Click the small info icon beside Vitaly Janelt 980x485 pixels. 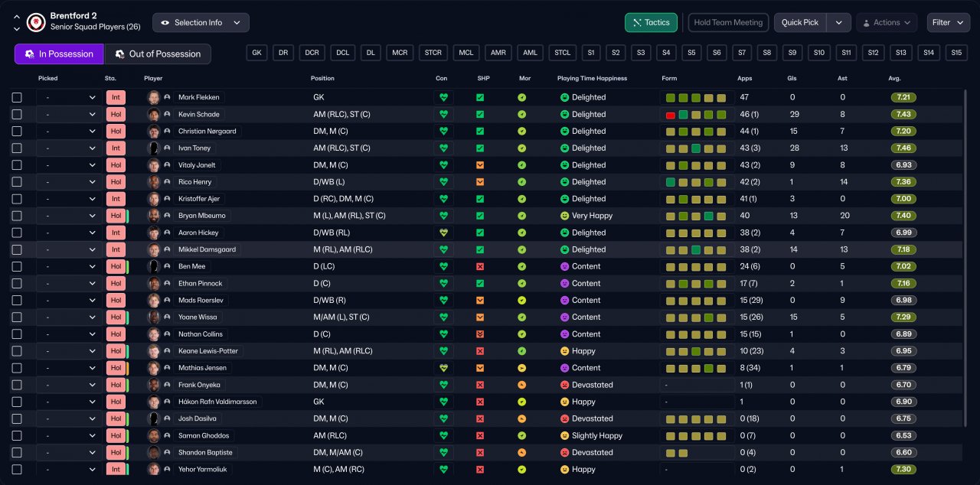pyautogui.click(x=167, y=165)
